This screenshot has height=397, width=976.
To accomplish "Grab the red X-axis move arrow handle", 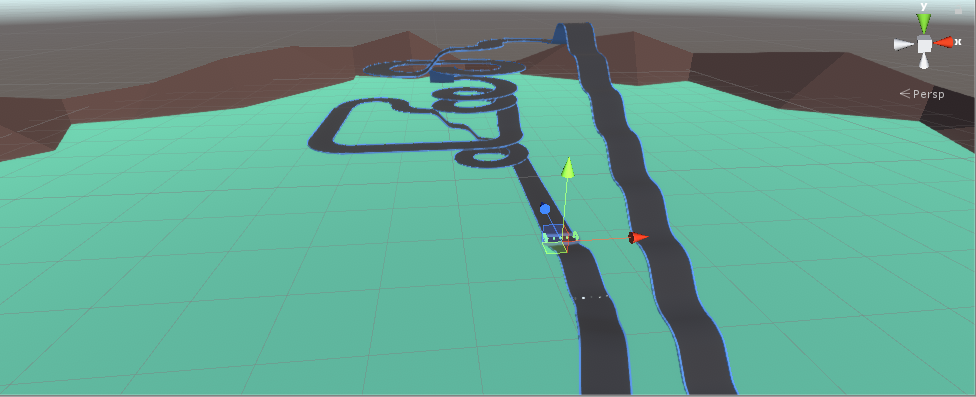I will coord(638,237).
